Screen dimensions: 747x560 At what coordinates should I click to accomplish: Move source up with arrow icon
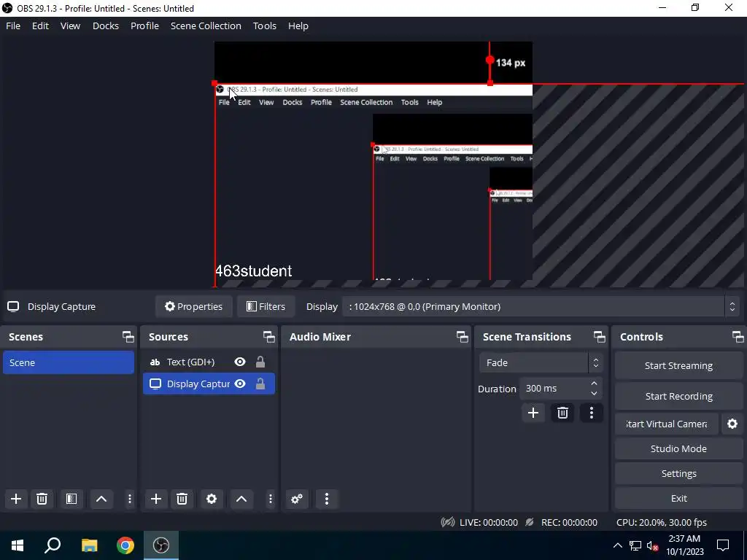tap(241, 499)
